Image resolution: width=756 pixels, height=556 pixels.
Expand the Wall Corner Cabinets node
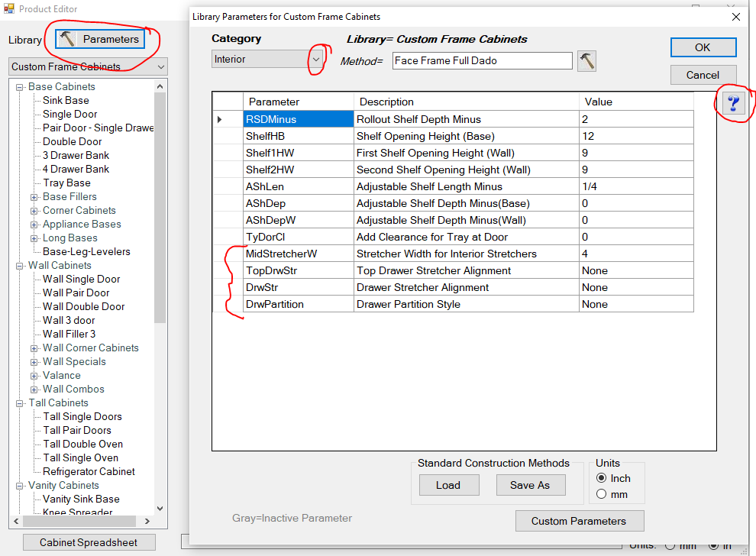34,348
